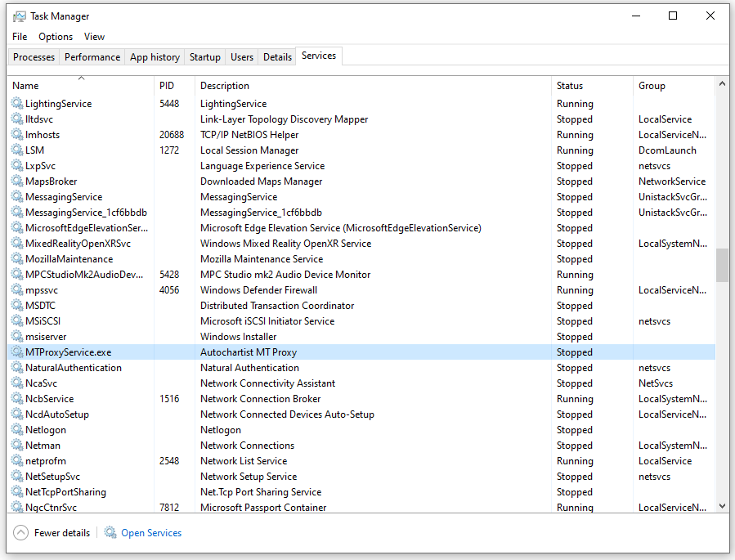This screenshot has height=560, width=735.
Task: Select the MessagingService_1cf6bbdb service name
Action: coord(86,213)
